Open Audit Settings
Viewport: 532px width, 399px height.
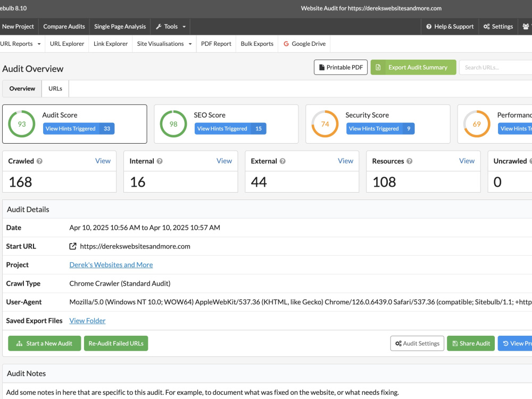pos(417,343)
